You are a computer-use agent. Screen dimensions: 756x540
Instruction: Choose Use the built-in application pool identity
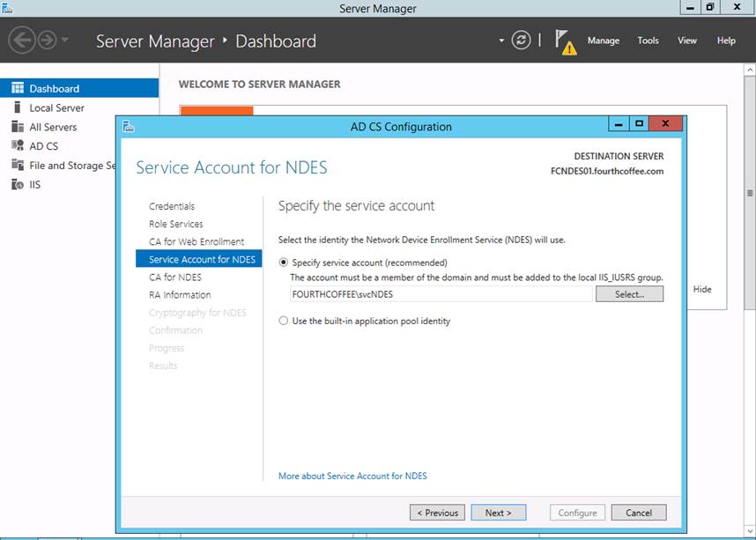click(284, 322)
